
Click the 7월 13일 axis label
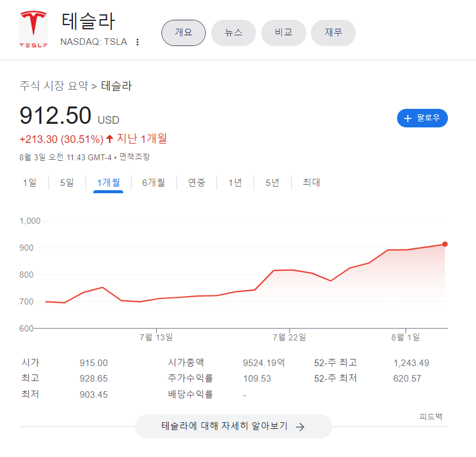[x=156, y=337]
